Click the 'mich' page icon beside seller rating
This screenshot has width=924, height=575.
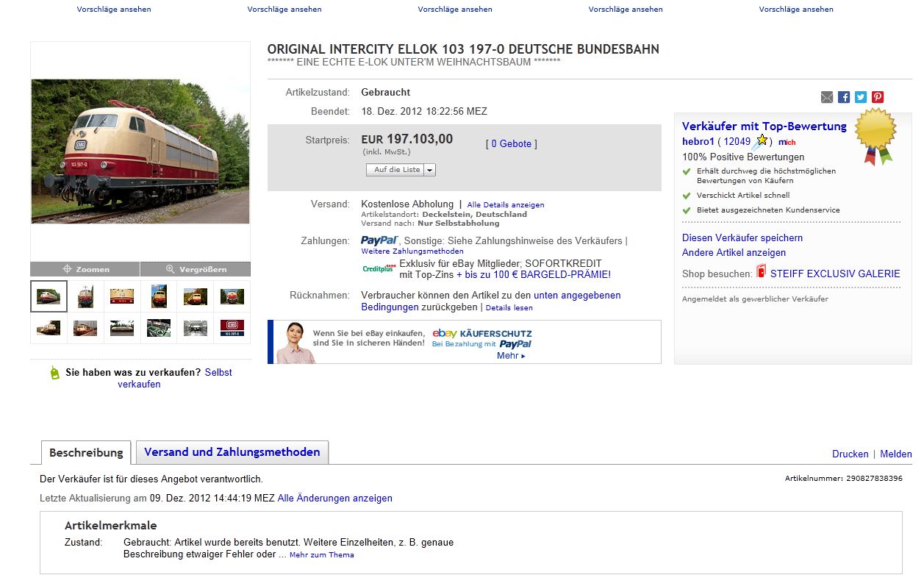(787, 142)
